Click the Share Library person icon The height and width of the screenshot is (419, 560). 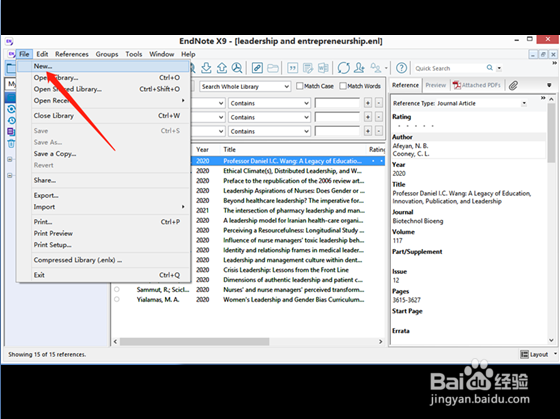click(x=359, y=68)
